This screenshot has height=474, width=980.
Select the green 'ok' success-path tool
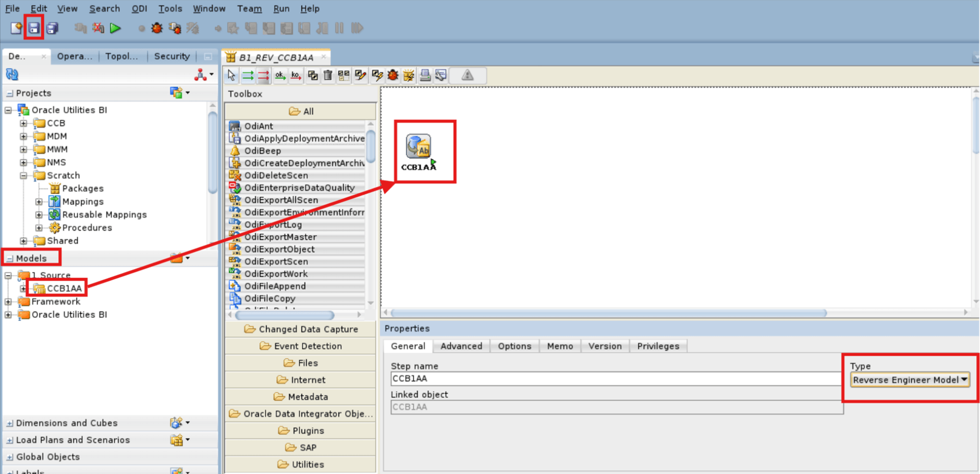pyautogui.click(x=280, y=76)
